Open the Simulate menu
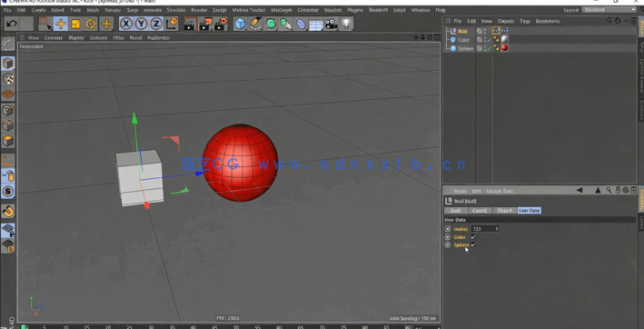 [x=177, y=10]
